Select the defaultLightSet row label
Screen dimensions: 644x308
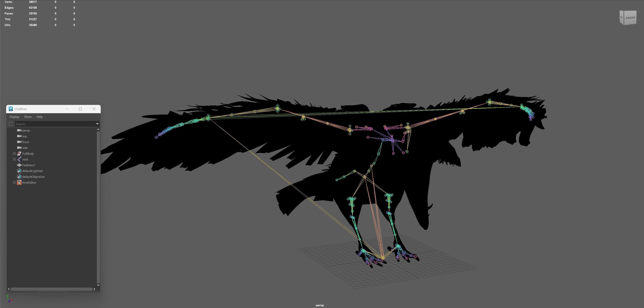33,171
